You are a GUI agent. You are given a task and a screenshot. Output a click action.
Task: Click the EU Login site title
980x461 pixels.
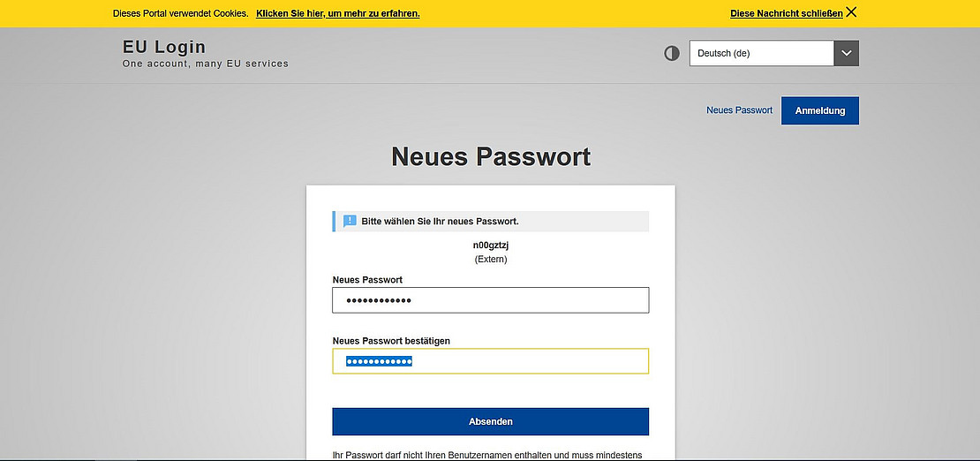coord(164,47)
